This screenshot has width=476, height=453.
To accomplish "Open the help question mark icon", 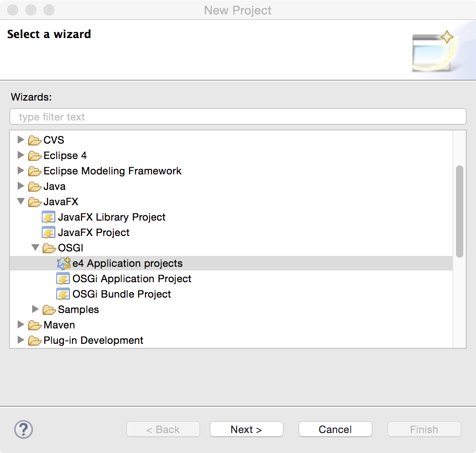I will (x=24, y=429).
